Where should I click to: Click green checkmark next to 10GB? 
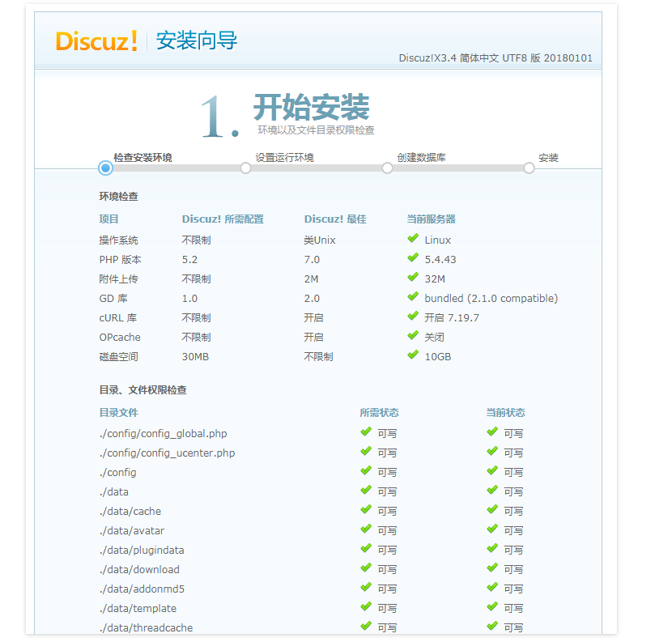[x=413, y=355]
